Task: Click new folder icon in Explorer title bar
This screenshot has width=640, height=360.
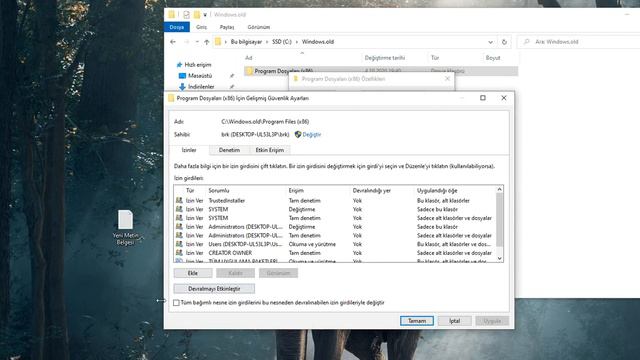Action: pos(197,15)
